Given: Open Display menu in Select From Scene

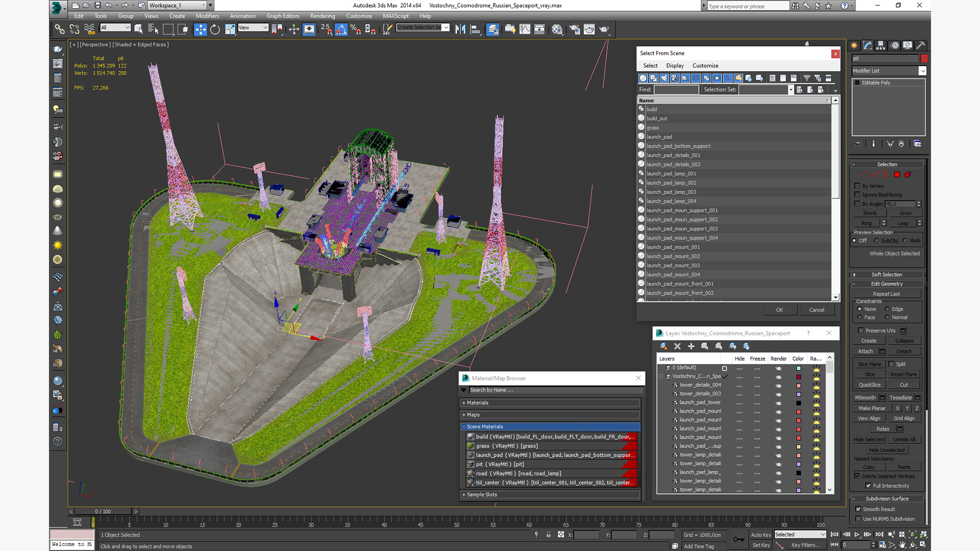Looking at the screenshot, I should (675, 65).
